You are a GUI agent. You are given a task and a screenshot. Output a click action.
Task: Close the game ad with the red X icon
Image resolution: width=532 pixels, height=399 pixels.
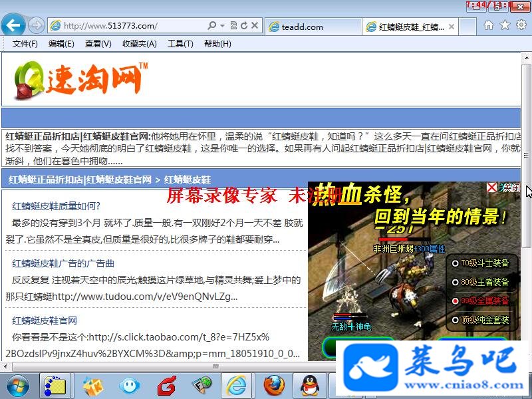coord(491,188)
